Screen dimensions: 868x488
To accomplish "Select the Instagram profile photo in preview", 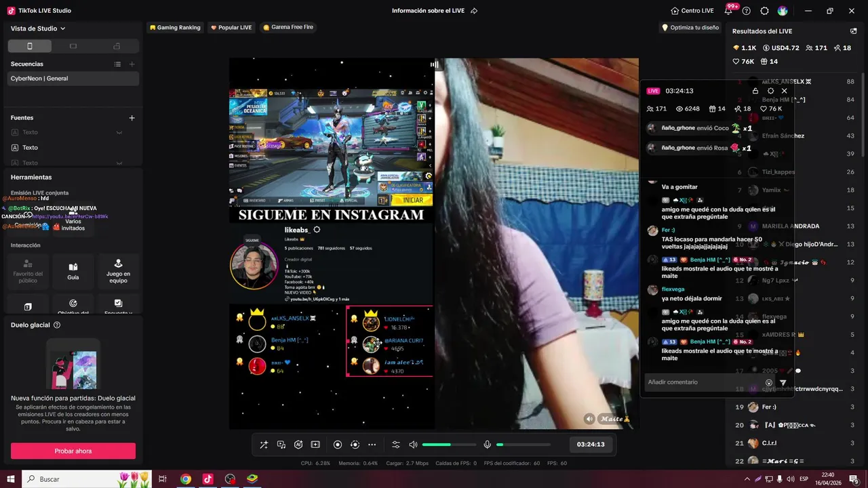I will point(254,265).
